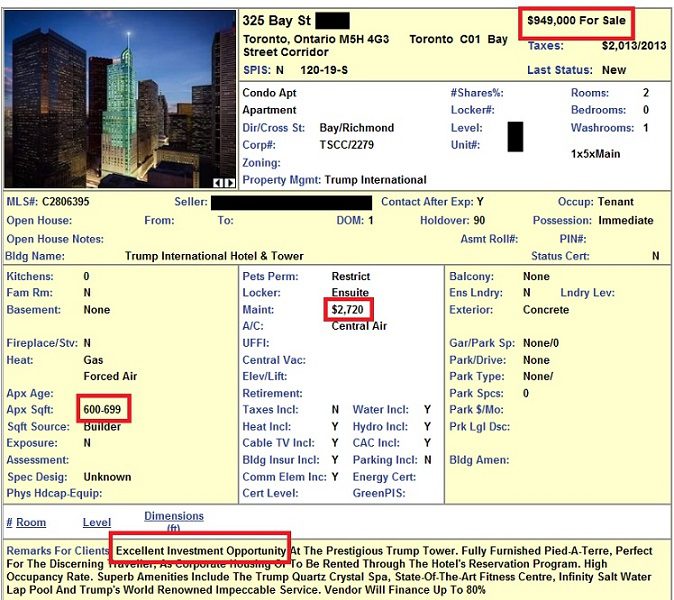The width and height of the screenshot is (674, 600).
Task: Click the Dimensions (ft) header link
Action: click(174, 521)
